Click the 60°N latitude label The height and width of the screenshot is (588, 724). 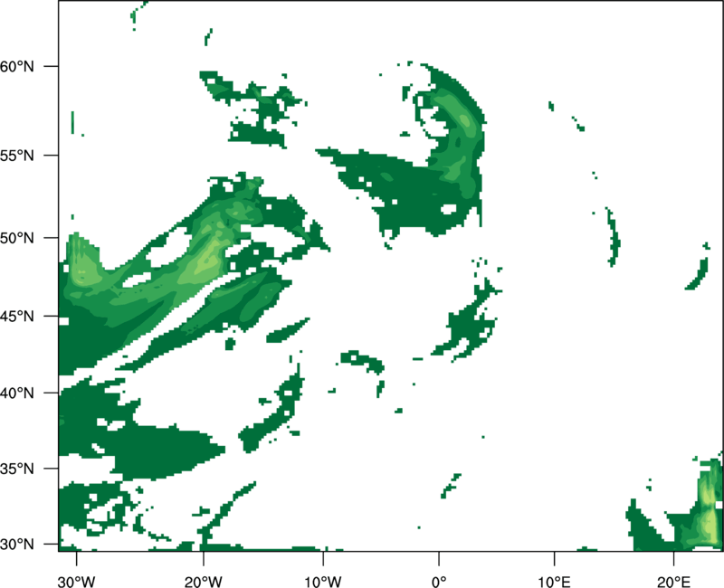[17, 66]
